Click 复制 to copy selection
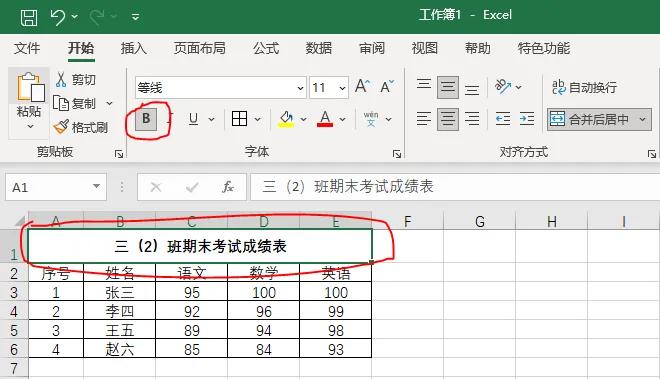 click(x=75, y=103)
